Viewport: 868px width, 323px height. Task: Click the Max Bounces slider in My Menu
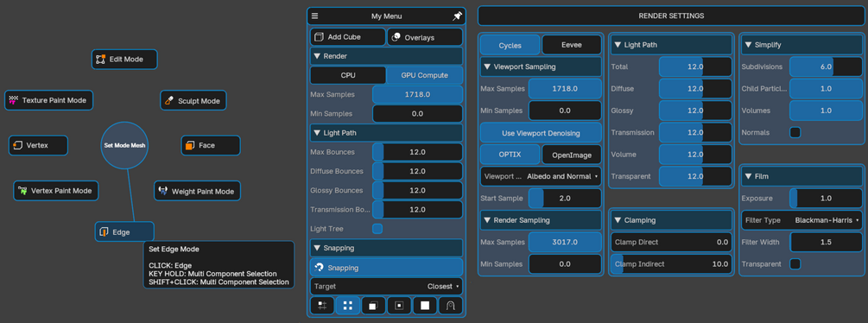pyautogui.click(x=417, y=152)
